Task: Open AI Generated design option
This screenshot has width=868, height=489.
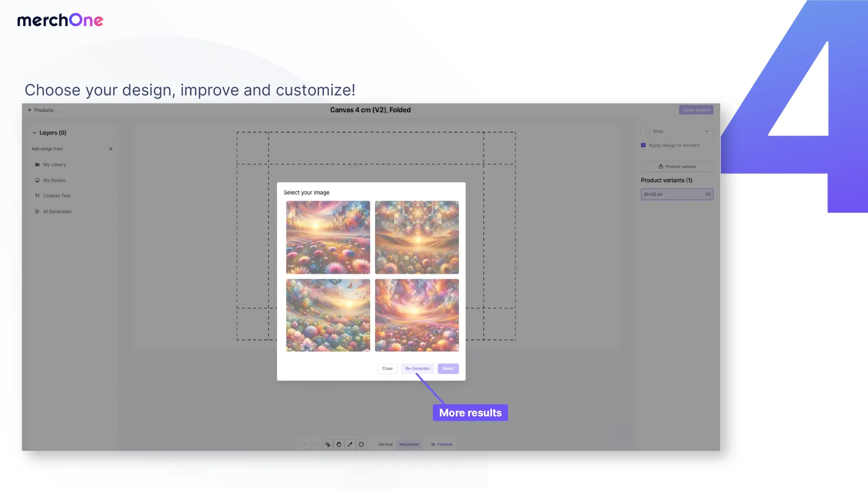Action: coord(53,211)
